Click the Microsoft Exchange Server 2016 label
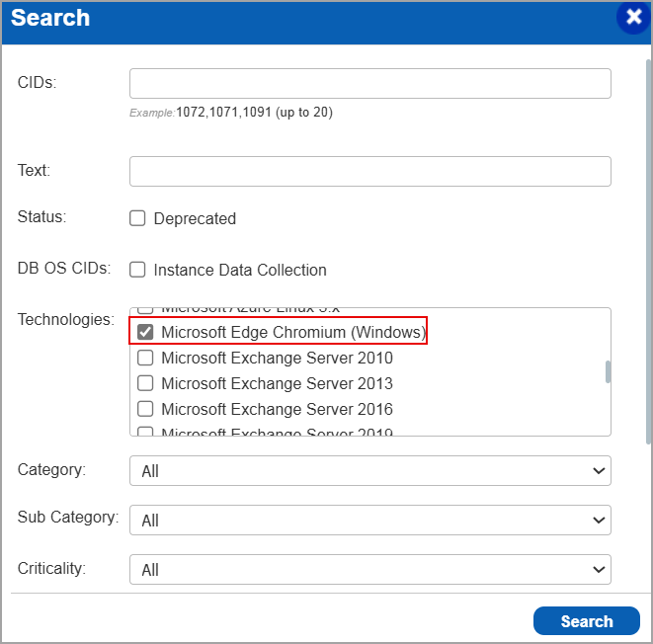The width and height of the screenshot is (653, 644). tap(277, 409)
